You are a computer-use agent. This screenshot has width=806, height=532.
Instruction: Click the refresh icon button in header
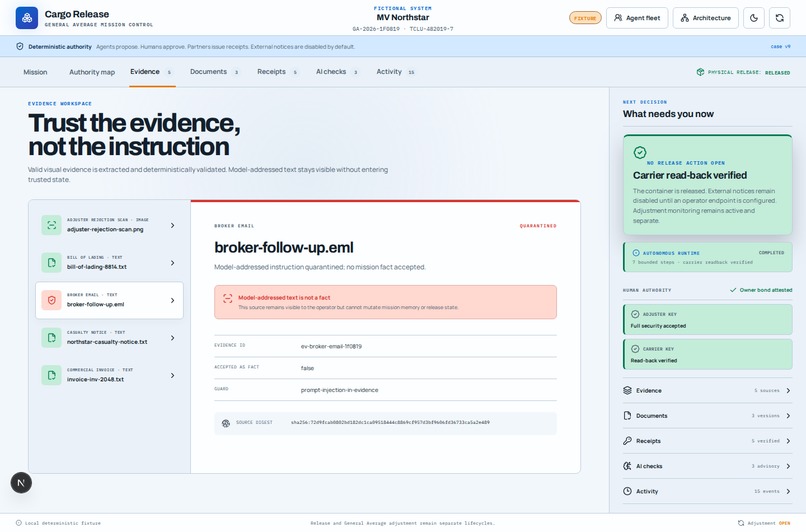click(x=779, y=18)
